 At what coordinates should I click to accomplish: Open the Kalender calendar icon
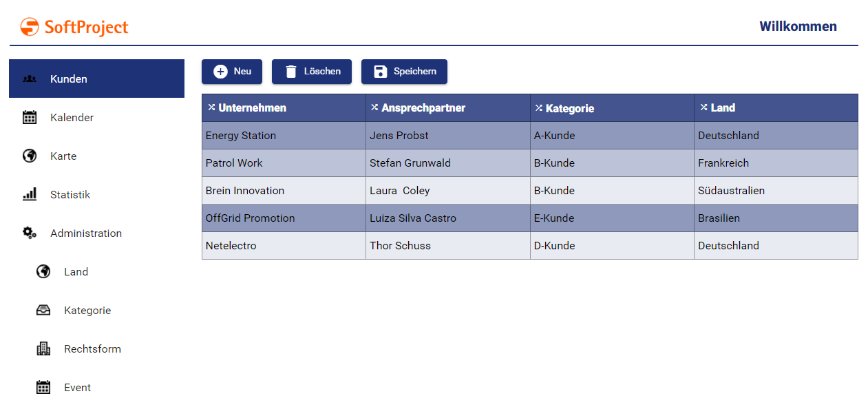30,118
